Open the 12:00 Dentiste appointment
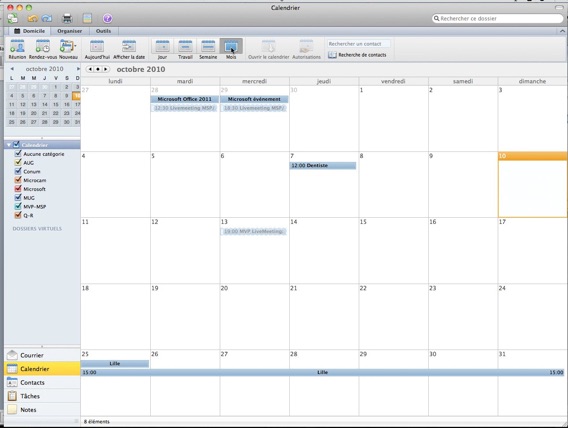The width and height of the screenshot is (568, 428). [x=323, y=165]
